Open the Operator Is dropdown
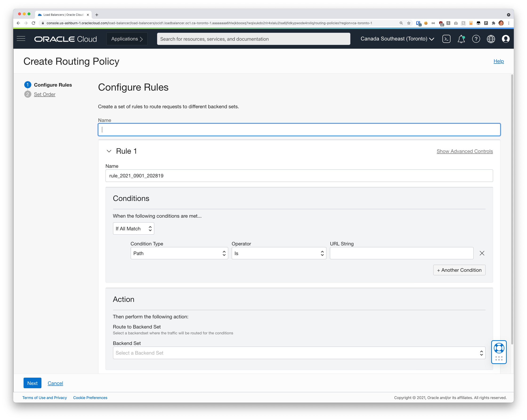This screenshot has height=420, width=527. tap(279, 253)
